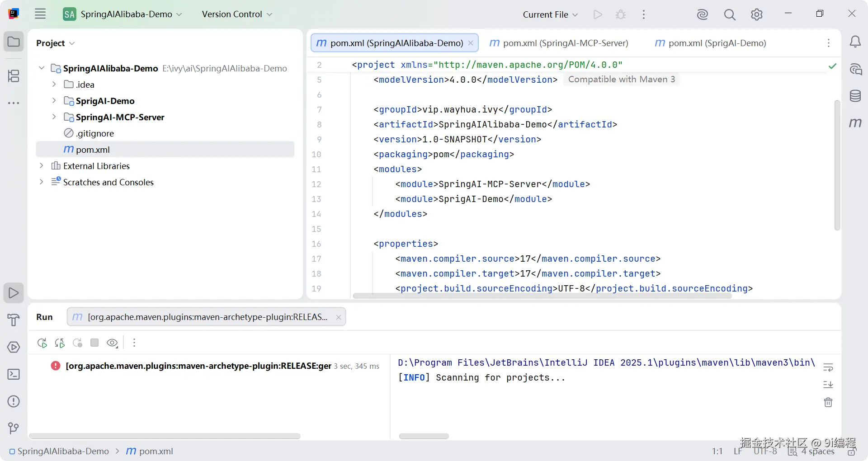Image resolution: width=868 pixels, height=461 pixels.
Task: Switch to pom.xml (SpringAI-MCP-Server) tab
Action: pos(559,43)
